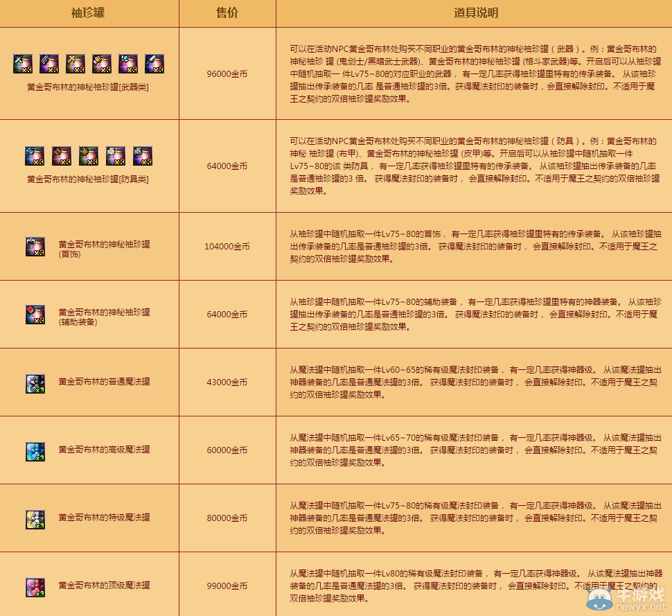Click the first weapon mystery jar icon
The width and height of the screenshot is (672, 616).
[x=23, y=62]
